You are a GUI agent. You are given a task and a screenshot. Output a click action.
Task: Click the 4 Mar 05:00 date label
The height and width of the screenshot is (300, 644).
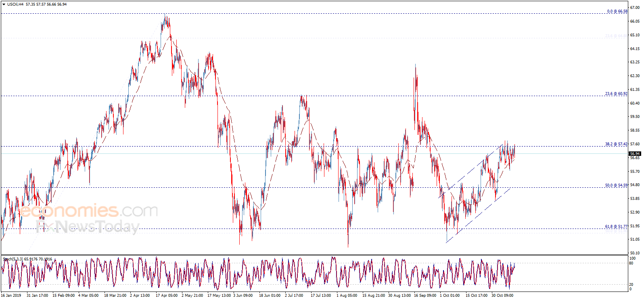click(x=88, y=296)
